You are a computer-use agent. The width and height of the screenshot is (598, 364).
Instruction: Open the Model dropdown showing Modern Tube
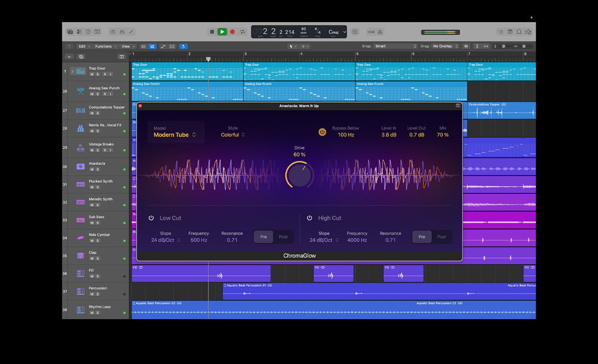[x=175, y=134]
